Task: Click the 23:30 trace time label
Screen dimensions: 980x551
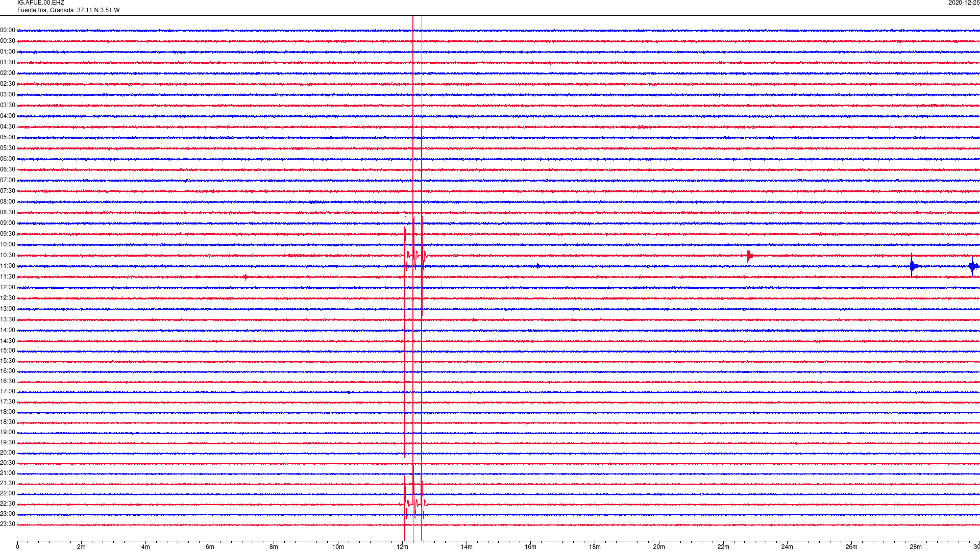Action: click(x=8, y=524)
